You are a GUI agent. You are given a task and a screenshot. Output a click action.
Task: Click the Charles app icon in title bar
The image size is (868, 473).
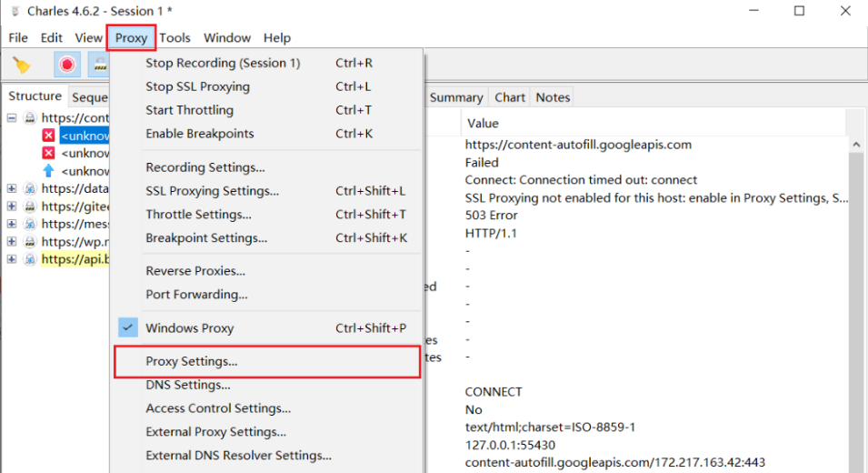pyautogui.click(x=15, y=11)
